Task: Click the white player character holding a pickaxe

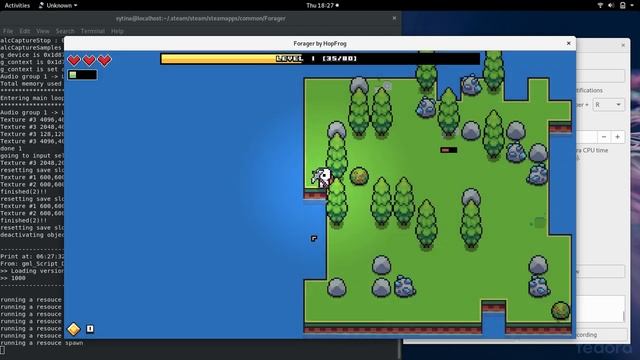Action: (322, 178)
